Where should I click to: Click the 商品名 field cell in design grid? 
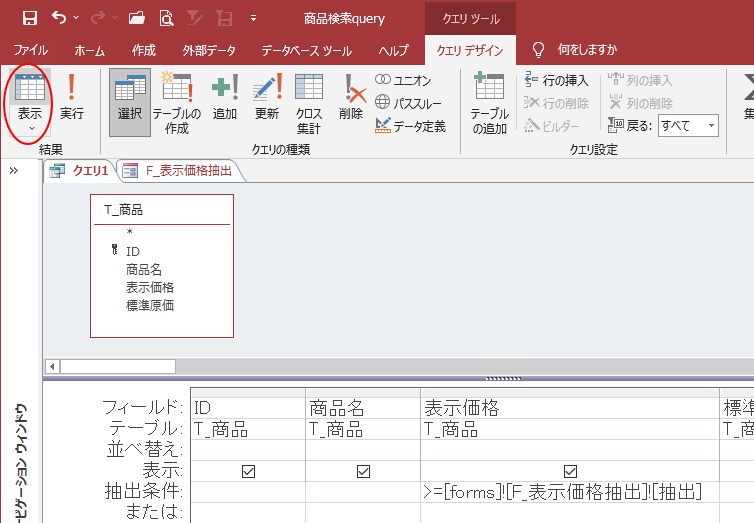tap(363, 408)
